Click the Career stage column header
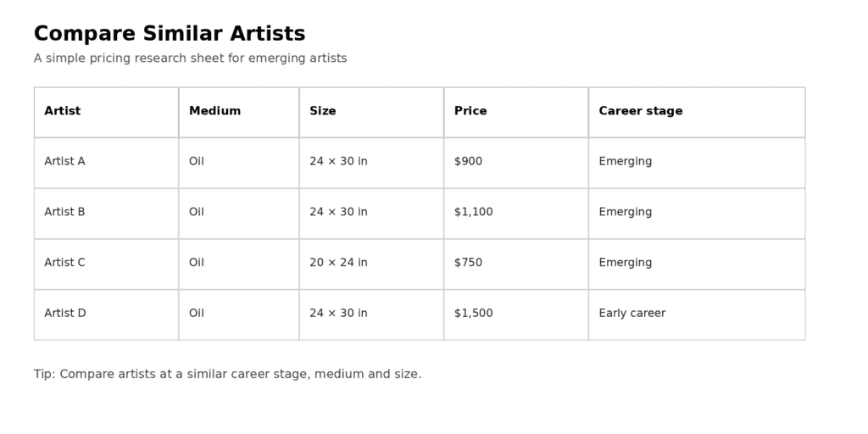Viewport: 868px width, 434px height. point(697,113)
